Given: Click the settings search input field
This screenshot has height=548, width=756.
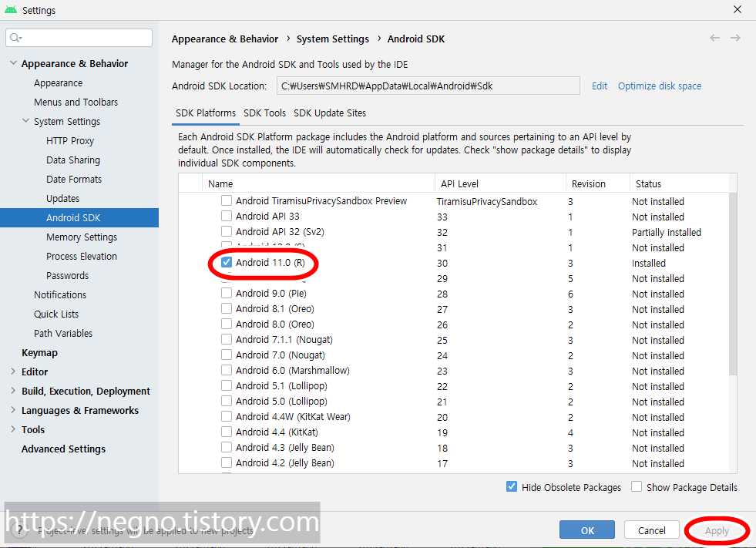Looking at the screenshot, I should (79, 38).
